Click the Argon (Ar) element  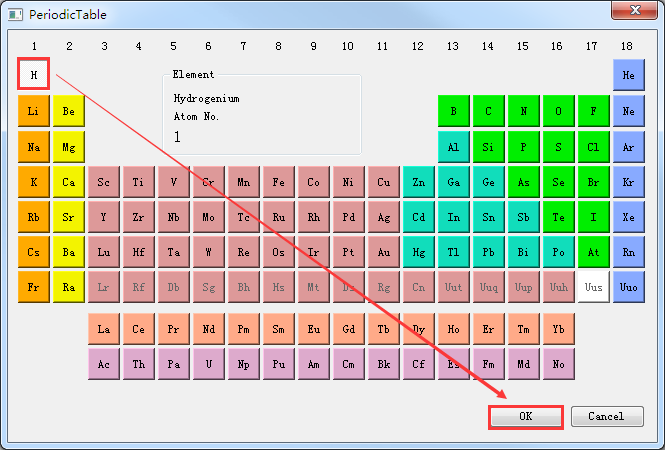coord(629,147)
